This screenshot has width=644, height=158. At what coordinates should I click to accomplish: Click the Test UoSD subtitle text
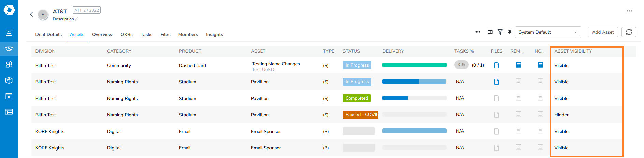(x=263, y=69)
